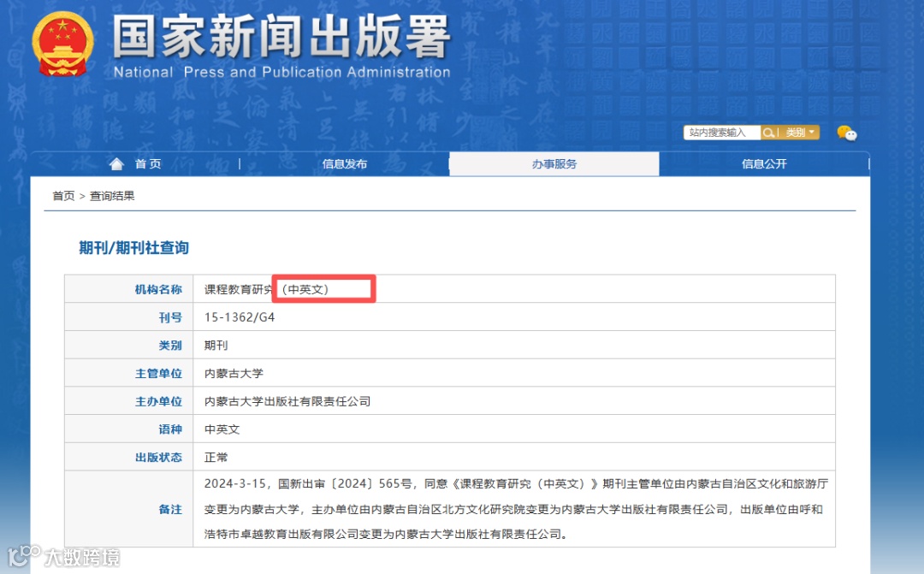Click the 出版状态 label cell
The image size is (924, 574).
pyautogui.click(x=129, y=458)
